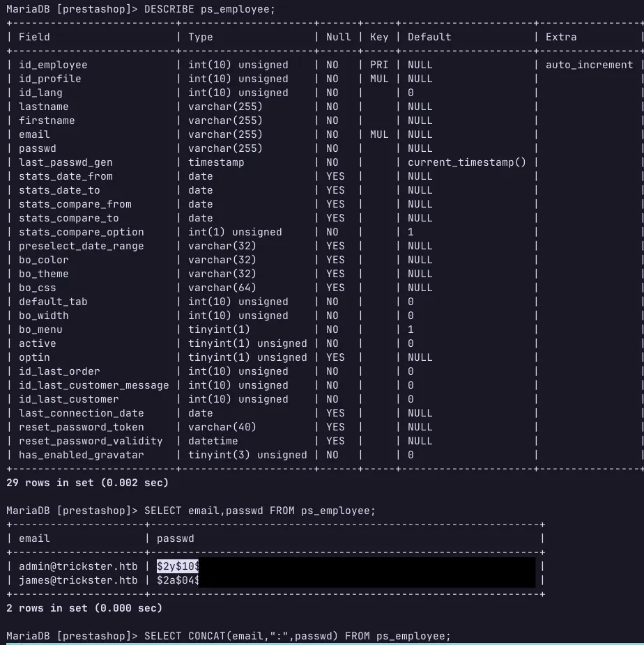Click the 'Default' column header
Screen dimensions: 644x645
coord(429,37)
